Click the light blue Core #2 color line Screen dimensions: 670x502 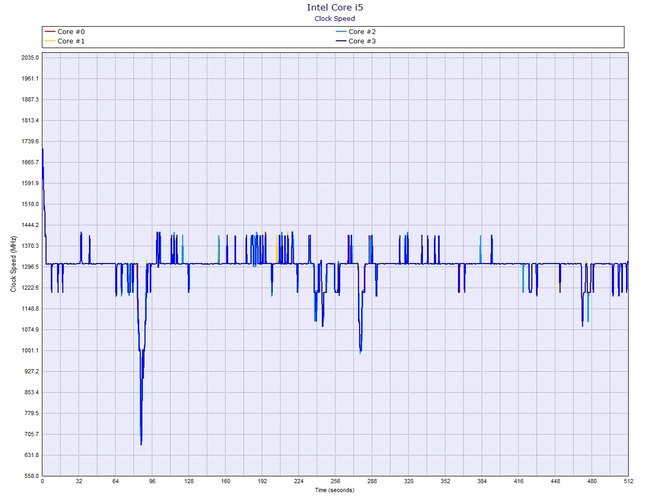341,32
